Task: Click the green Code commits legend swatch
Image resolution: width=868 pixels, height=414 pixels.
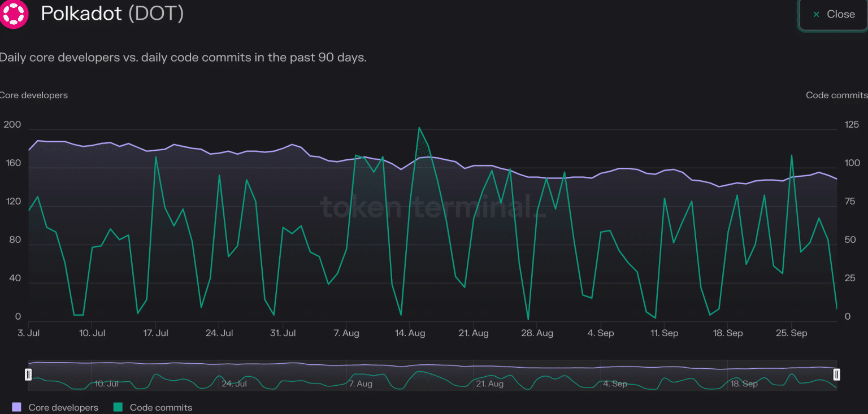Action: pyautogui.click(x=118, y=407)
